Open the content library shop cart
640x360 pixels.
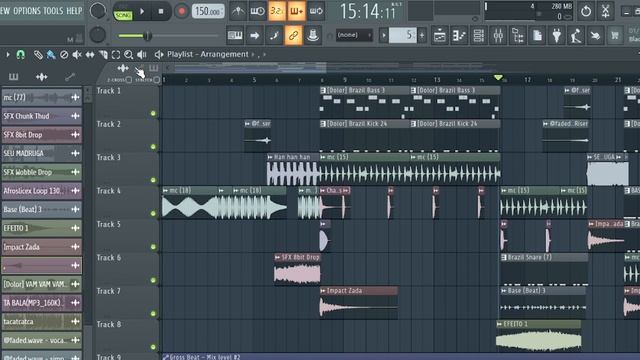[615, 36]
